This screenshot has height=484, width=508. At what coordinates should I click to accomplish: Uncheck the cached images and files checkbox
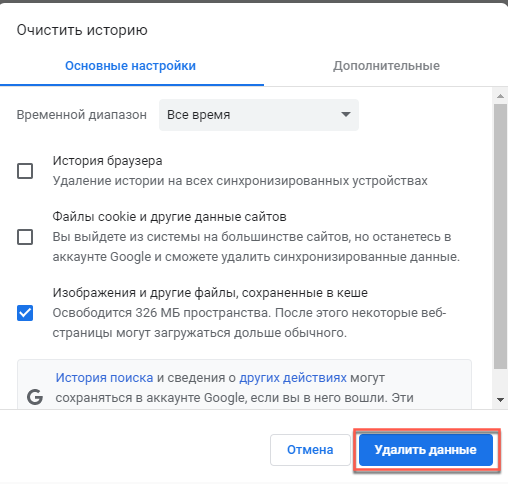click(x=25, y=313)
